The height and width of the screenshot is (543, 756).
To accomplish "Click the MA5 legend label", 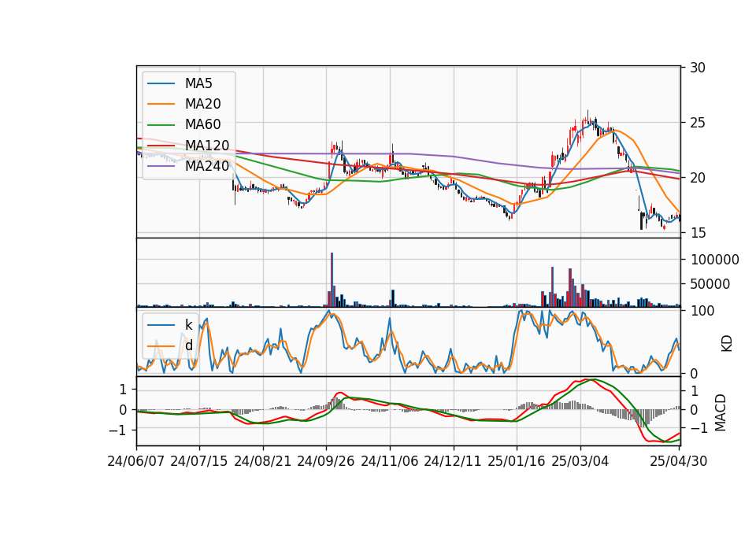I will [x=198, y=83].
